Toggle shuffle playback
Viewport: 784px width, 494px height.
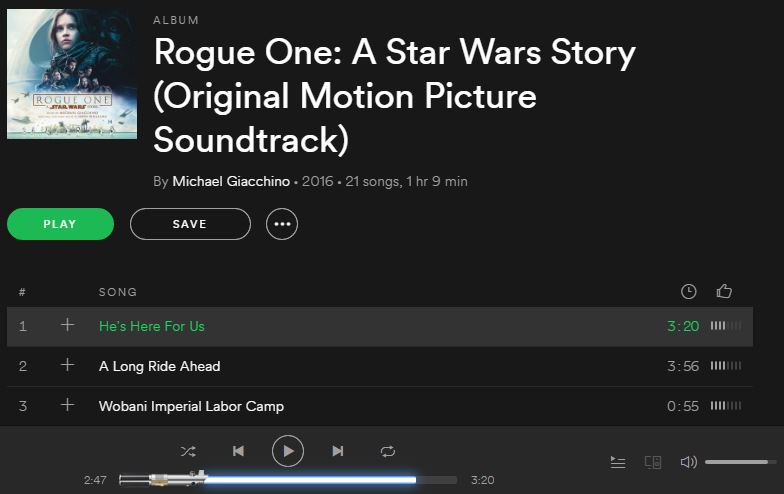click(188, 451)
